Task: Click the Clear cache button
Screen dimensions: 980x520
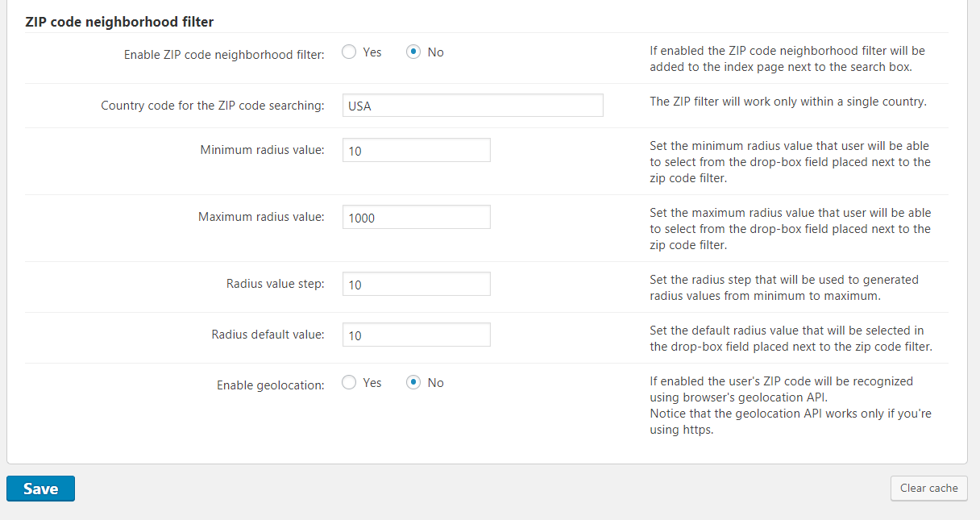Action: point(928,488)
